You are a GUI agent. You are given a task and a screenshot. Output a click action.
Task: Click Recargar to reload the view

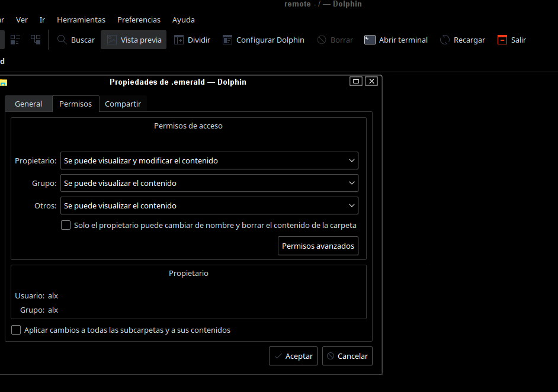pyautogui.click(x=462, y=40)
